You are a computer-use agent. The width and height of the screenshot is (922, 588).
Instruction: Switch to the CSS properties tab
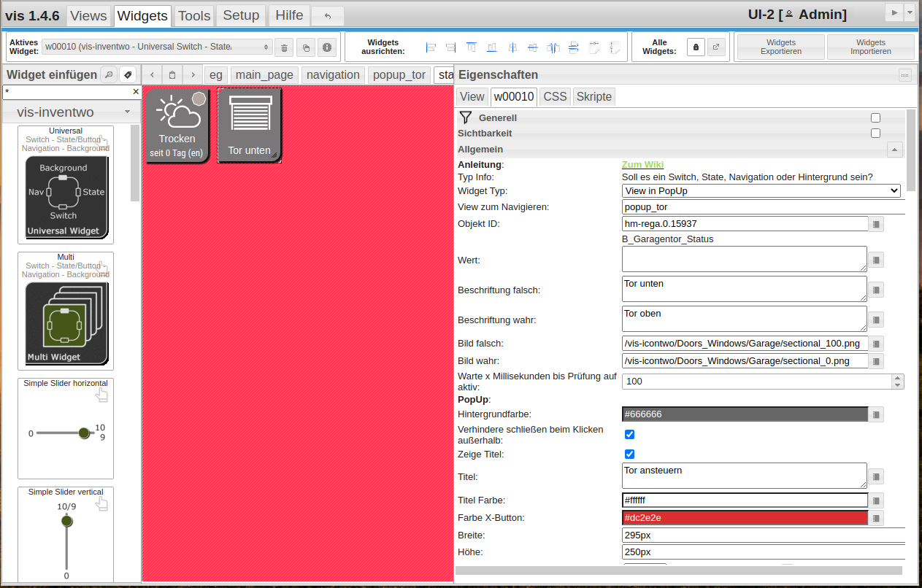click(555, 96)
